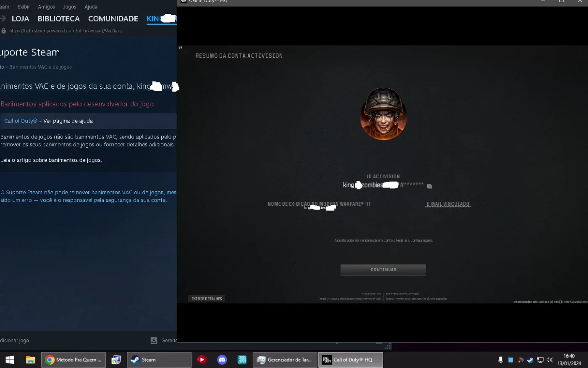The image size is (588, 368).
Task: Open the LOJA tab in Steam
Action: click(20, 19)
